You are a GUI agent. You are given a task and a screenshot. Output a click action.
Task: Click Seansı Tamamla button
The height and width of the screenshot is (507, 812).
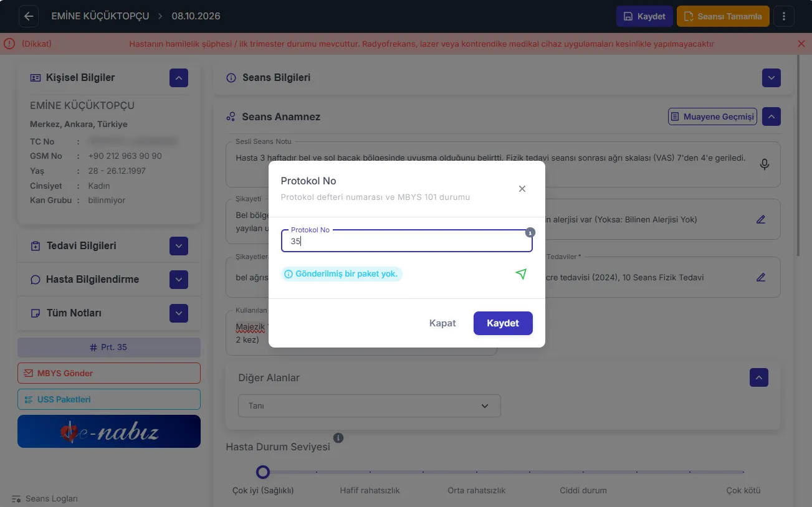click(x=723, y=16)
